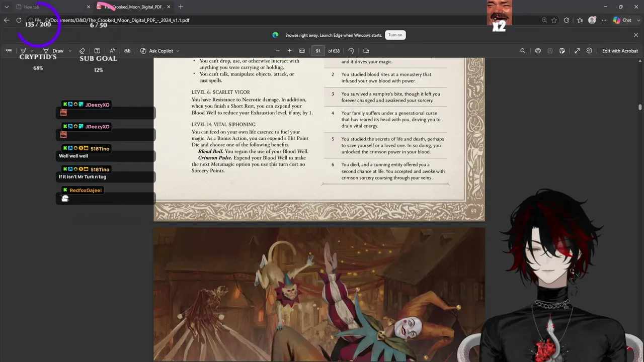Open the browser profile menu
644x362 pixels.
click(592, 20)
